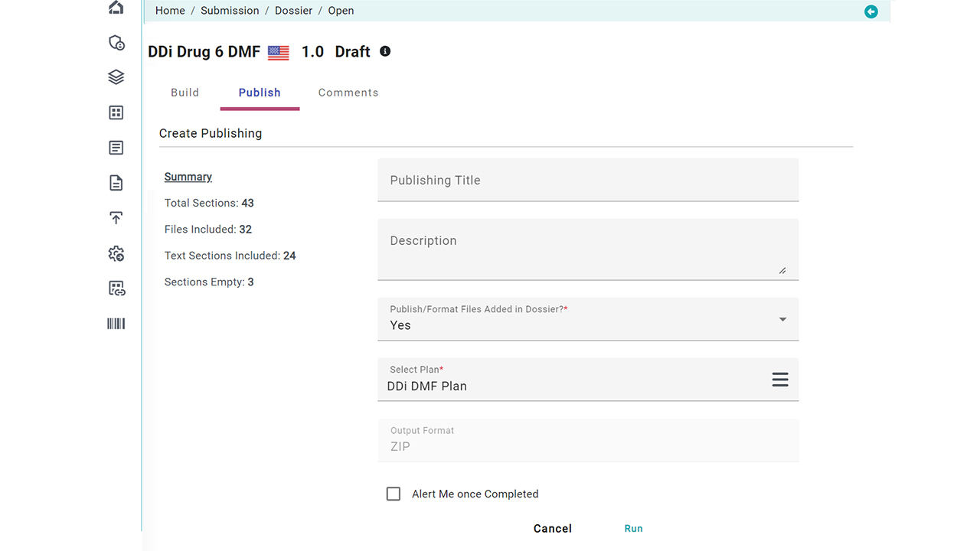Open the document file sidebar icon
Image resolution: width=980 pixels, height=551 pixels.
coord(116,183)
